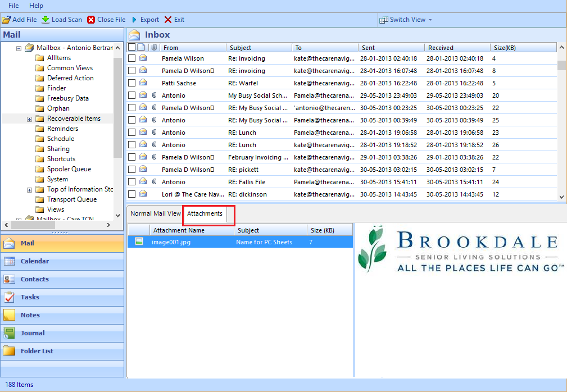Click the Spooler Queue folder icon
This screenshot has width=567, height=392.
tap(40, 169)
